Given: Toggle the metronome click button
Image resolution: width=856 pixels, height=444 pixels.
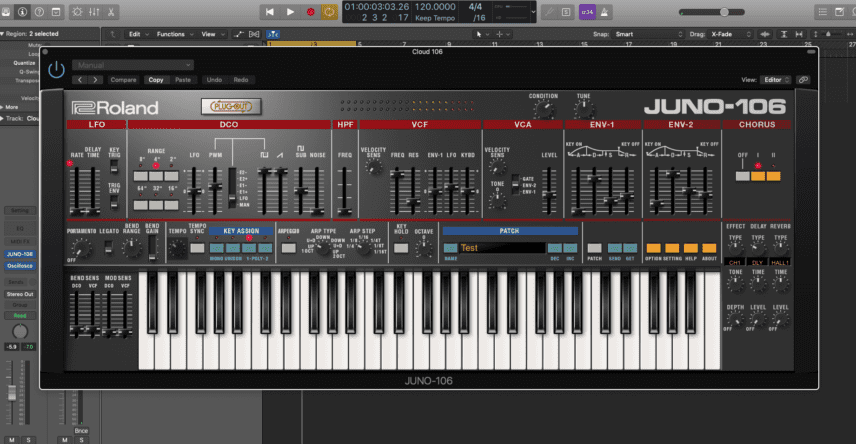Looking at the screenshot, I should pyautogui.click(x=605, y=11).
